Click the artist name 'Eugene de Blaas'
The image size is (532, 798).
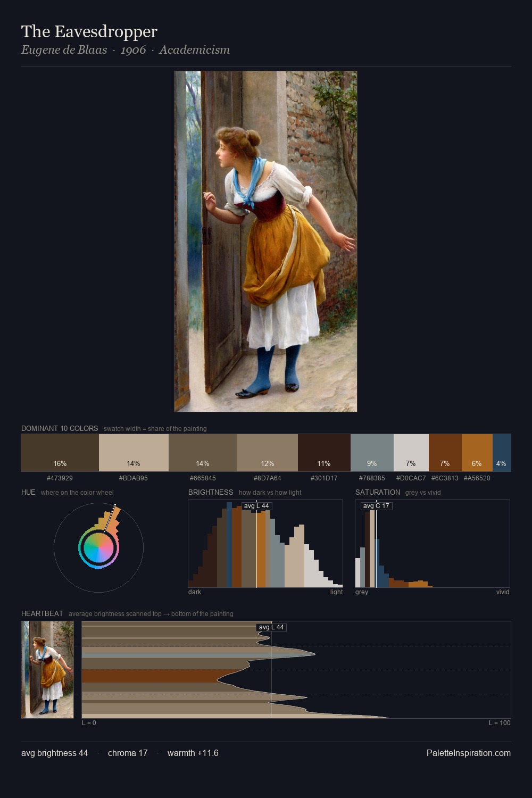coord(64,50)
